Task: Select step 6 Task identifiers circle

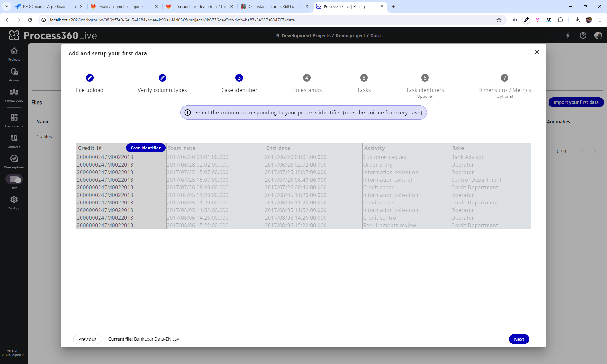Action: pyautogui.click(x=425, y=78)
